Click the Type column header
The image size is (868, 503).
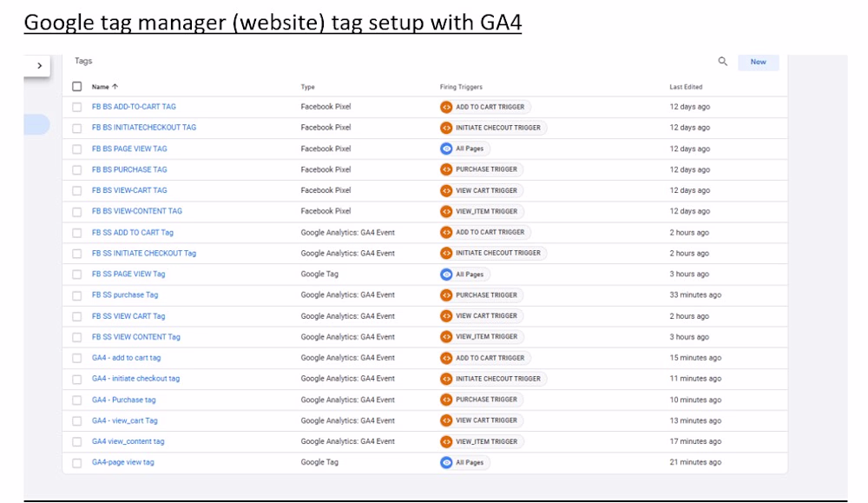pos(308,87)
